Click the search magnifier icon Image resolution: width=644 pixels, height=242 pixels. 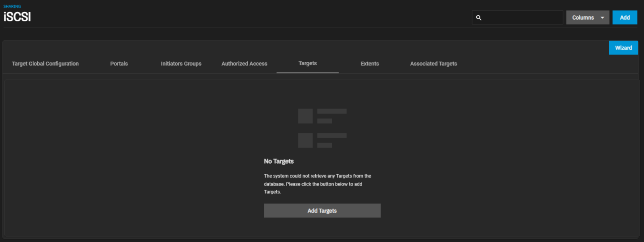(479, 18)
